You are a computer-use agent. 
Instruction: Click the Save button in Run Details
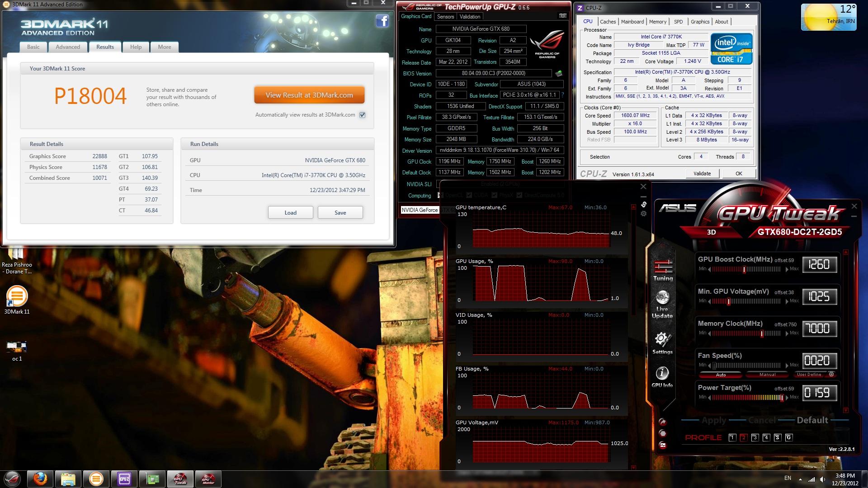(x=340, y=212)
